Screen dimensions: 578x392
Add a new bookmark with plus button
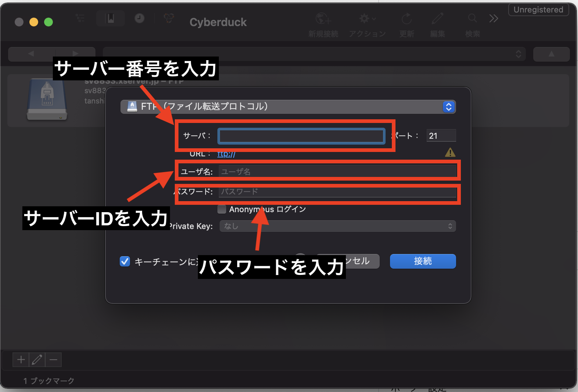click(21, 360)
